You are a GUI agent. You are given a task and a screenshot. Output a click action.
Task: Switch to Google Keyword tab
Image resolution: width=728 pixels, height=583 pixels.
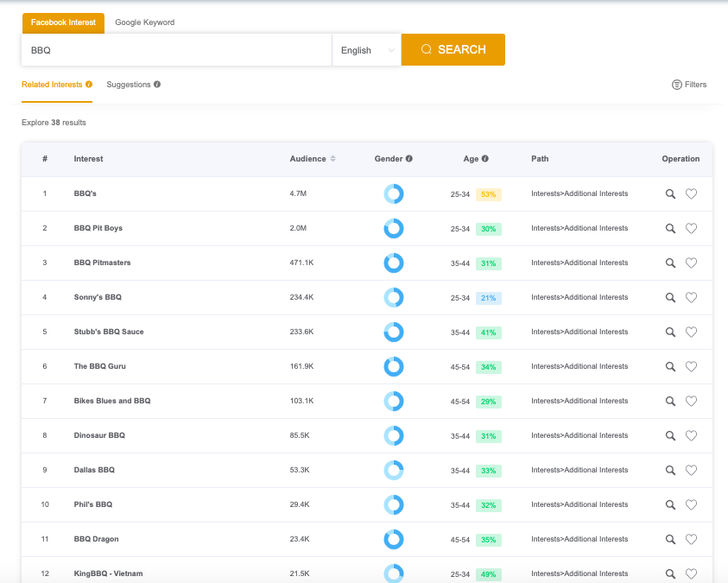[x=145, y=22]
